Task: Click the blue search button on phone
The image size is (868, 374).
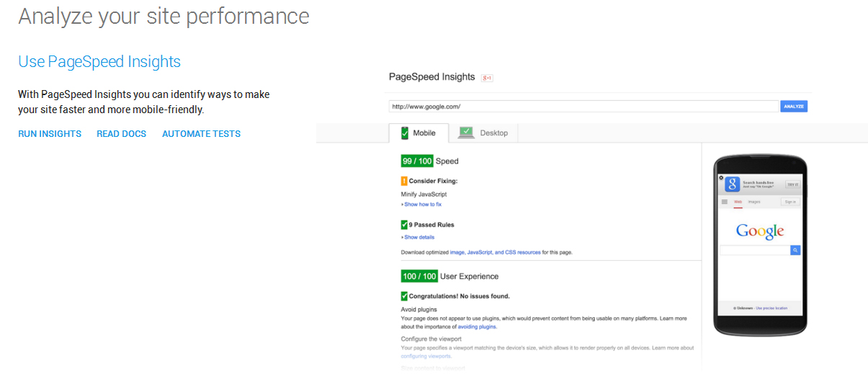Action: click(x=795, y=250)
